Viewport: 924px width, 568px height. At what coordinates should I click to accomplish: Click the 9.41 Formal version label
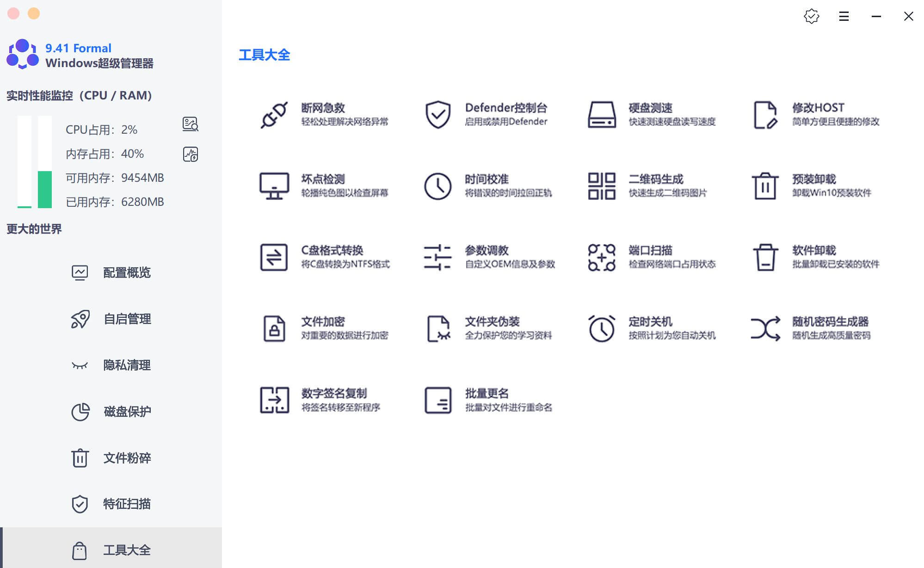(78, 48)
